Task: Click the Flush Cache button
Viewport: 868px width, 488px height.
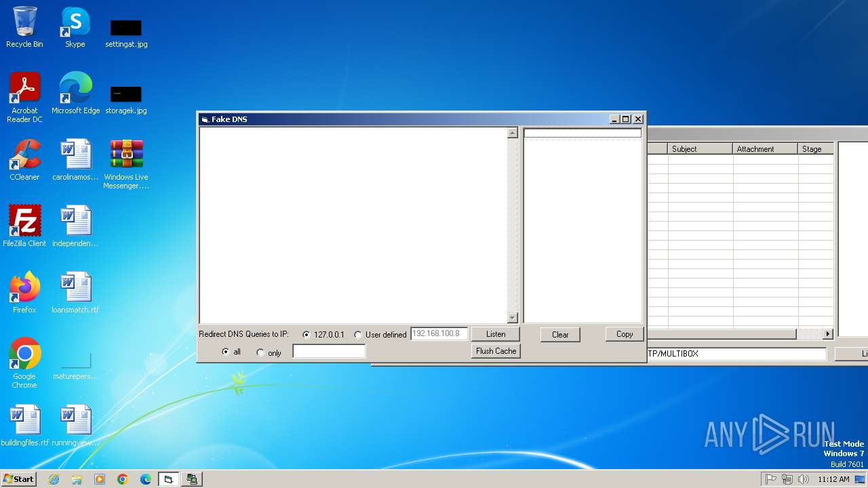Action: click(496, 351)
